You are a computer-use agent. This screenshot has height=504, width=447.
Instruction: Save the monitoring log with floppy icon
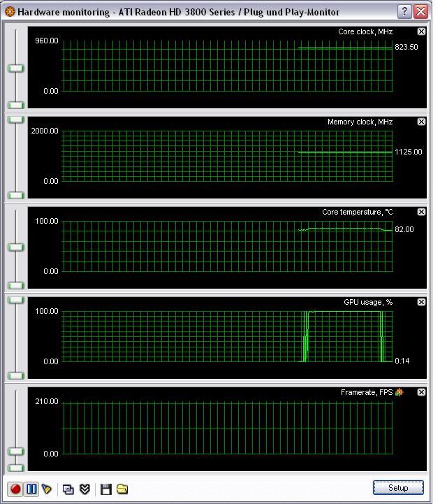pyautogui.click(x=105, y=489)
